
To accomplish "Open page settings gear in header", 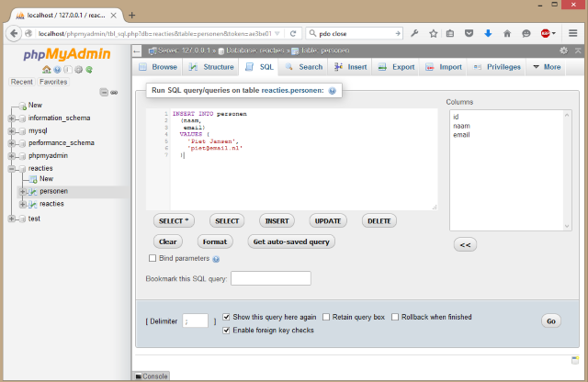I will pyautogui.click(x=563, y=51).
